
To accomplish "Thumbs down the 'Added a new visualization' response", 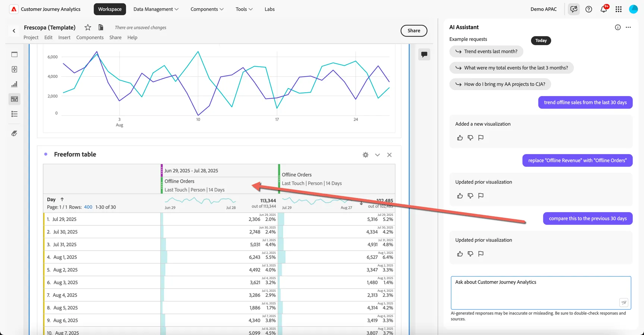I will [470, 138].
